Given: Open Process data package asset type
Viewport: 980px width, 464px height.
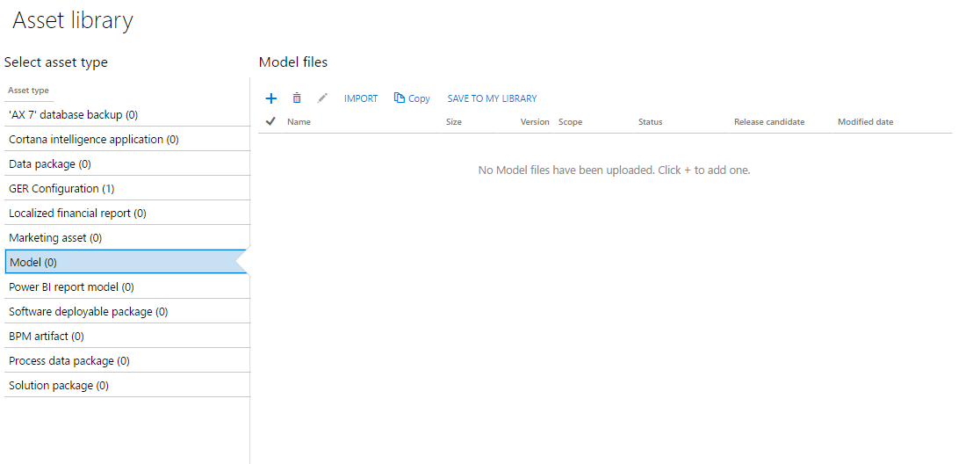Looking at the screenshot, I should (x=69, y=361).
